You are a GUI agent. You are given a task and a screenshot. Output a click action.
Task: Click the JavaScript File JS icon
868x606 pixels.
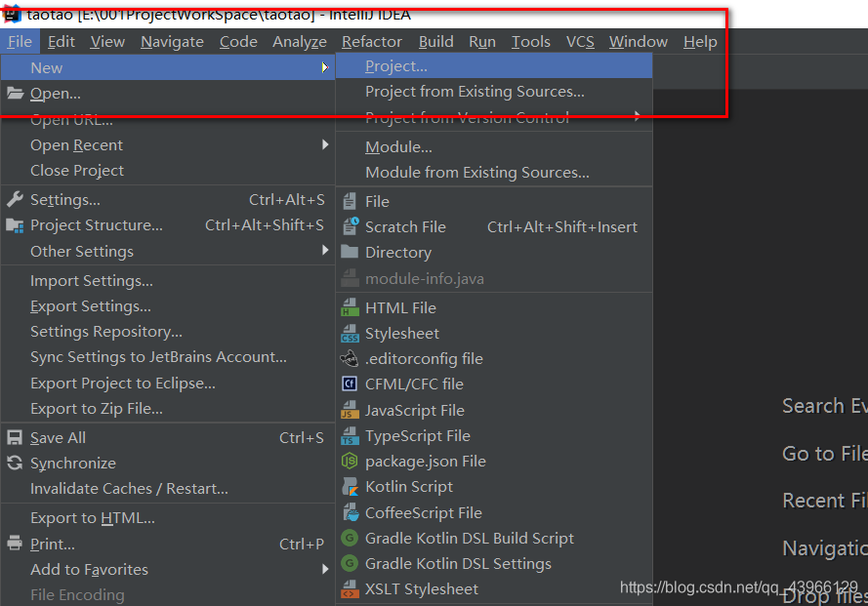tap(350, 410)
